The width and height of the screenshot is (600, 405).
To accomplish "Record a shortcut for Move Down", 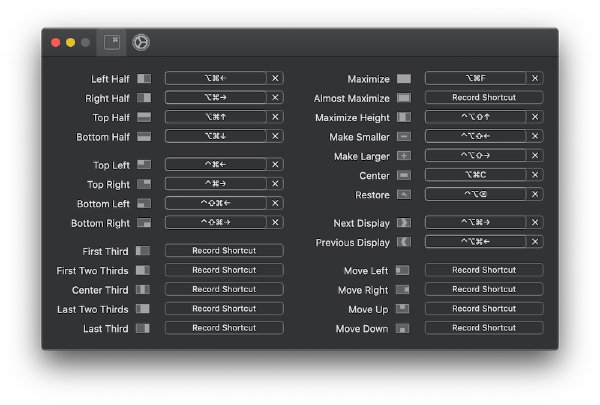I will point(484,328).
